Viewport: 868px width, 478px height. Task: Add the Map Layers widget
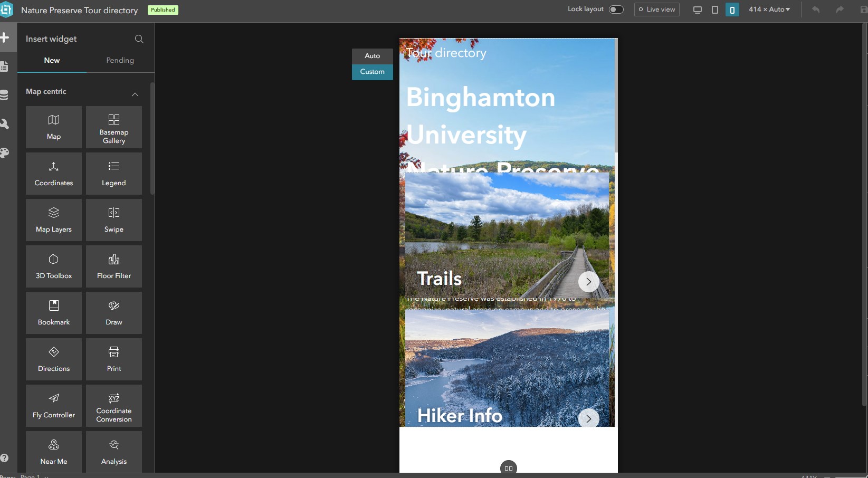54,220
